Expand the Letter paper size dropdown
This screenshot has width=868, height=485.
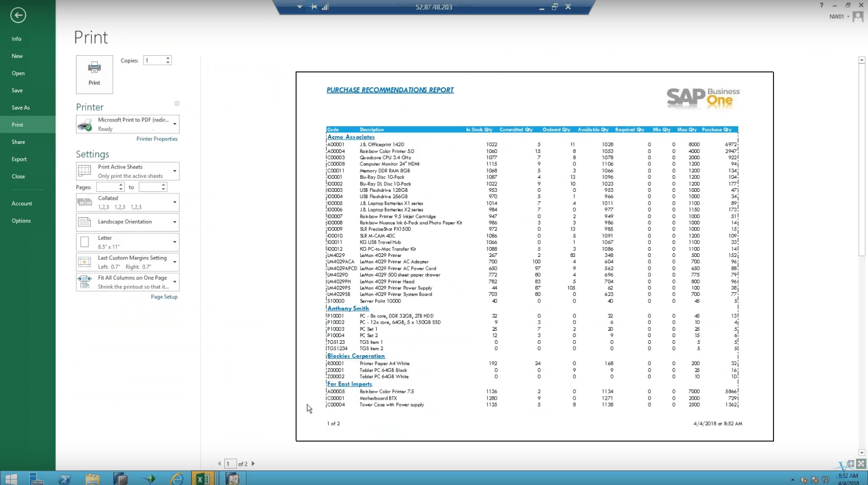(174, 241)
